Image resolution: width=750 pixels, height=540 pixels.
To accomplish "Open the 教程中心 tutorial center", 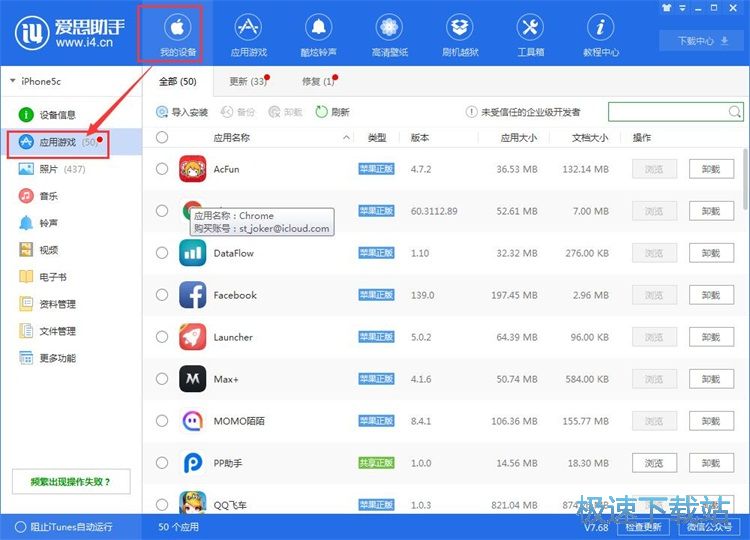I will pyautogui.click(x=601, y=34).
